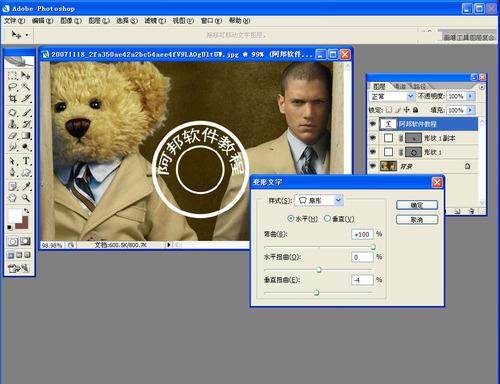Open the Layers panel options menu
This screenshot has width=500, height=384.
(482, 87)
